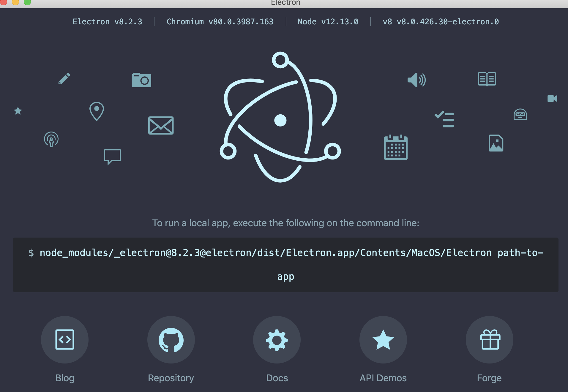Click the video camera icon

553,99
